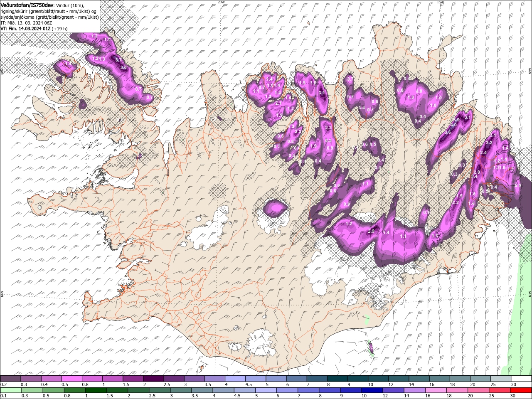Click the 'VT: Fim. 14.03.2024 01Z' valid time
532x399 pixels.
coord(25,29)
